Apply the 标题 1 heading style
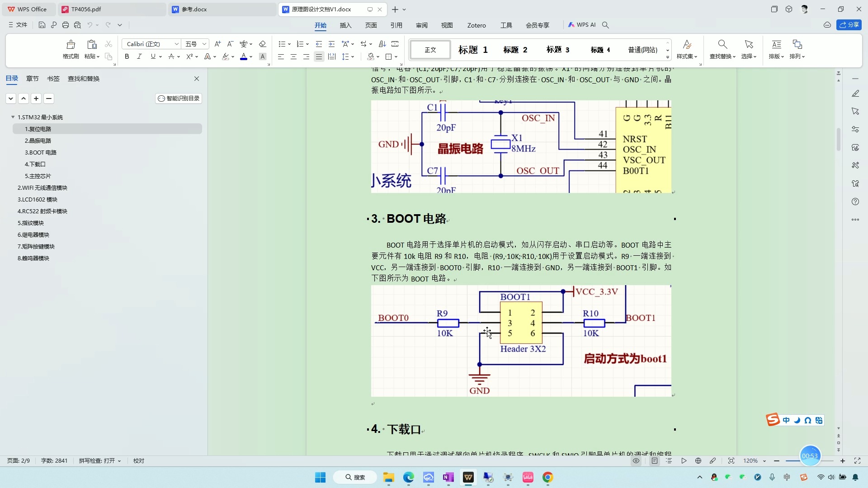 tap(472, 50)
